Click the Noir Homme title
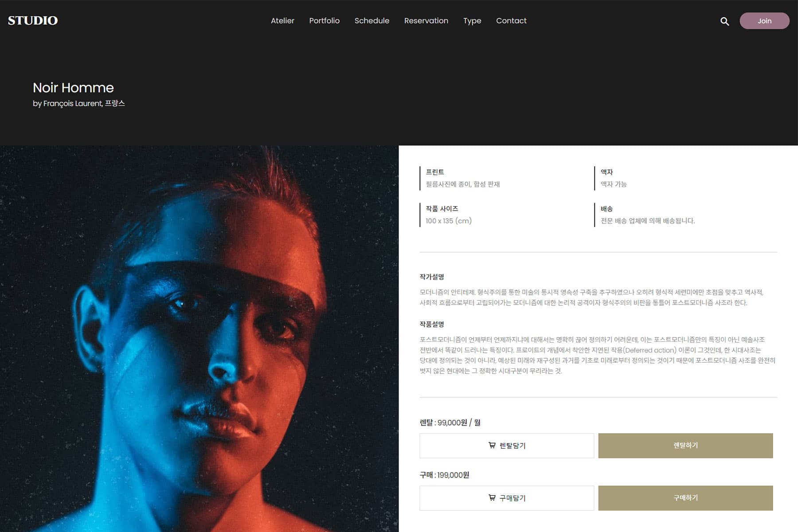Viewport: 798px width, 532px height. pyautogui.click(x=73, y=88)
